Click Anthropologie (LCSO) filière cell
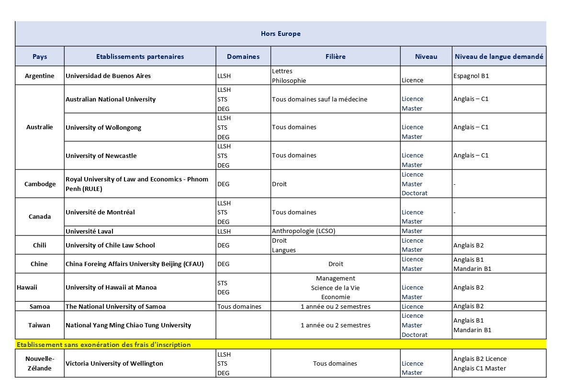Image resolution: width=564 pixels, height=392 pixels. (304, 231)
